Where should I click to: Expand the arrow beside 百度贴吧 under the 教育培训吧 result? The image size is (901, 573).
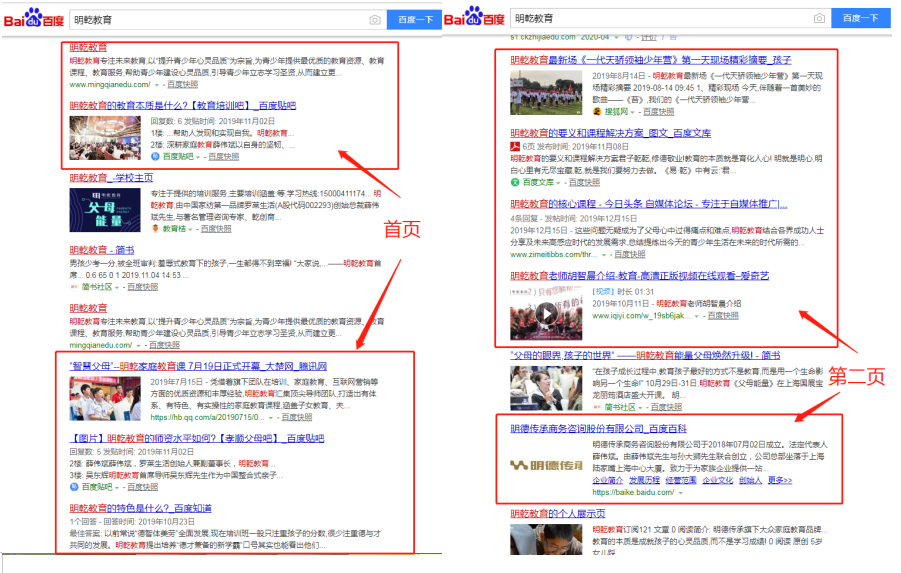point(198,157)
